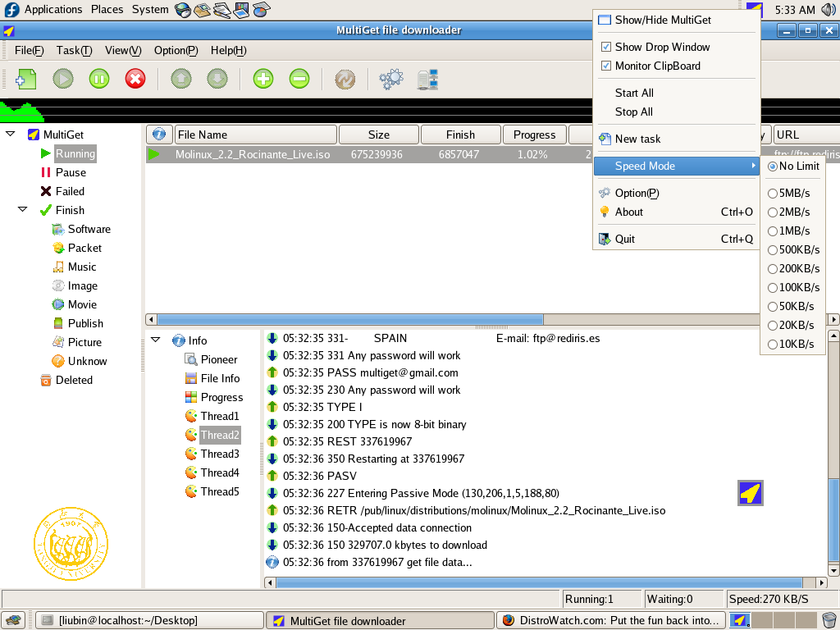Click the task list horizontal scrollbar

pos(349,319)
